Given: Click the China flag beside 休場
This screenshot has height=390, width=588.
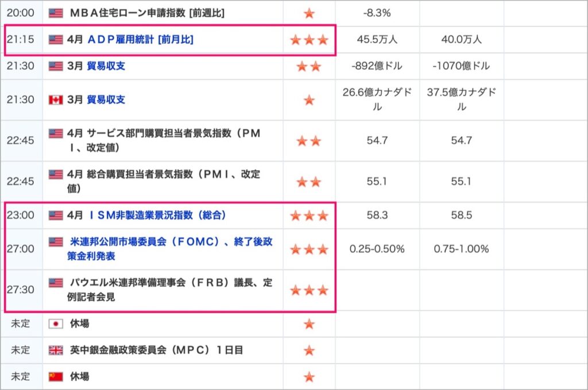Looking at the screenshot, I should [56, 376].
